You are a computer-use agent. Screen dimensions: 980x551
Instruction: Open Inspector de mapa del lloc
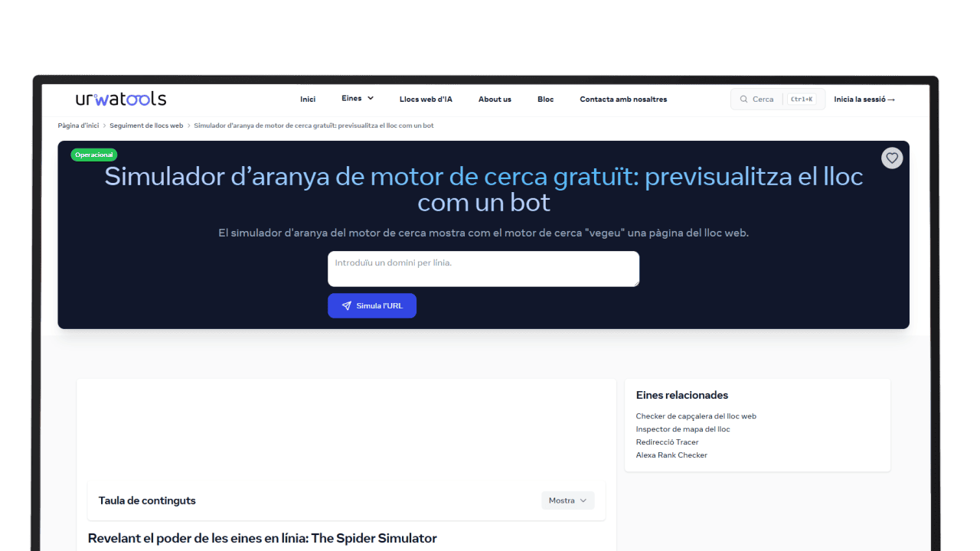pyautogui.click(x=683, y=429)
